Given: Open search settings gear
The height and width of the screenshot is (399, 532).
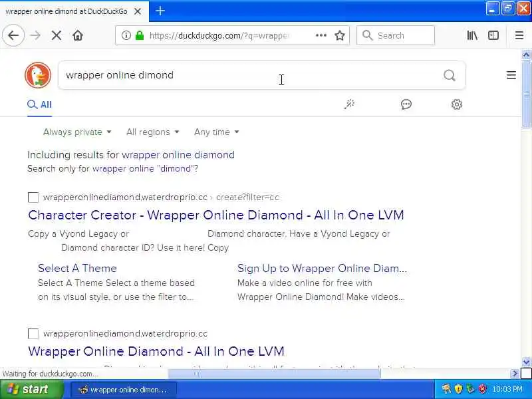Looking at the screenshot, I should tap(457, 104).
